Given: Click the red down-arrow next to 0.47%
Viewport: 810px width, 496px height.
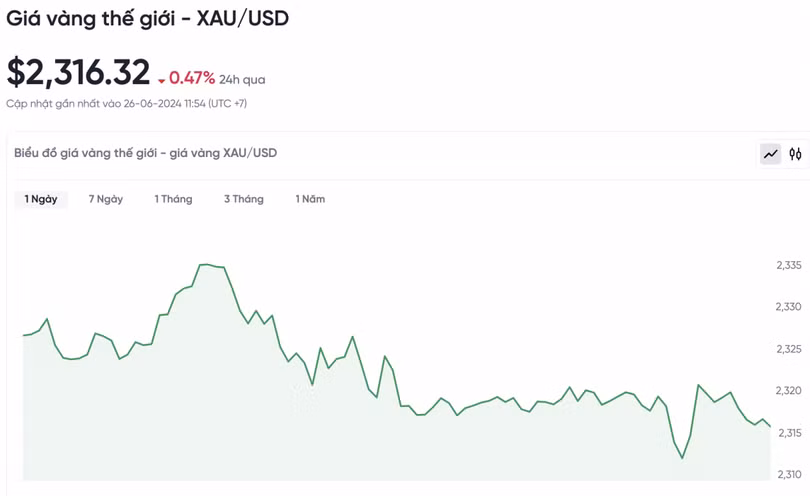Looking at the screenshot, I should pyautogui.click(x=161, y=80).
